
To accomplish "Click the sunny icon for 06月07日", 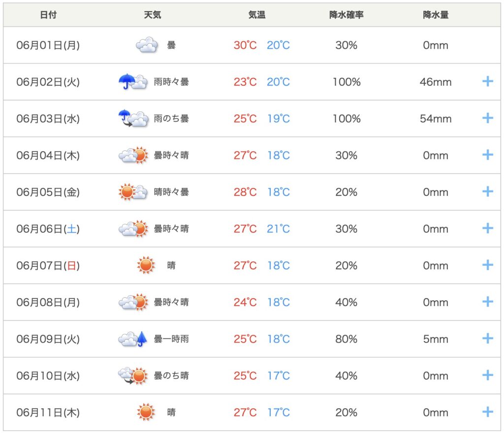I will [x=146, y=265].
